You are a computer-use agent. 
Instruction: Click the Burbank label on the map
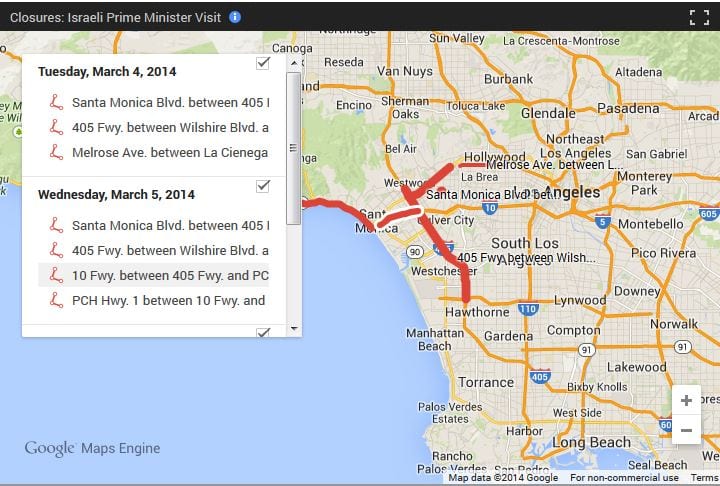pyautogui.click(x=508, y=79)
